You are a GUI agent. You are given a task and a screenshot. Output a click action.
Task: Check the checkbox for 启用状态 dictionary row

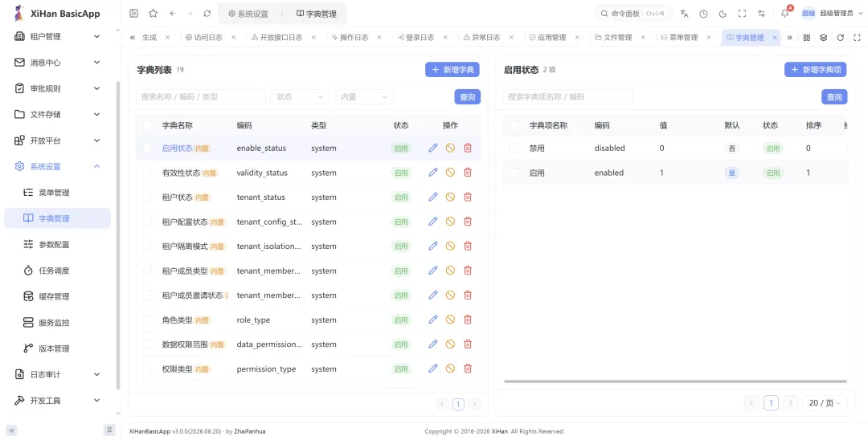[x=147, y=149]
